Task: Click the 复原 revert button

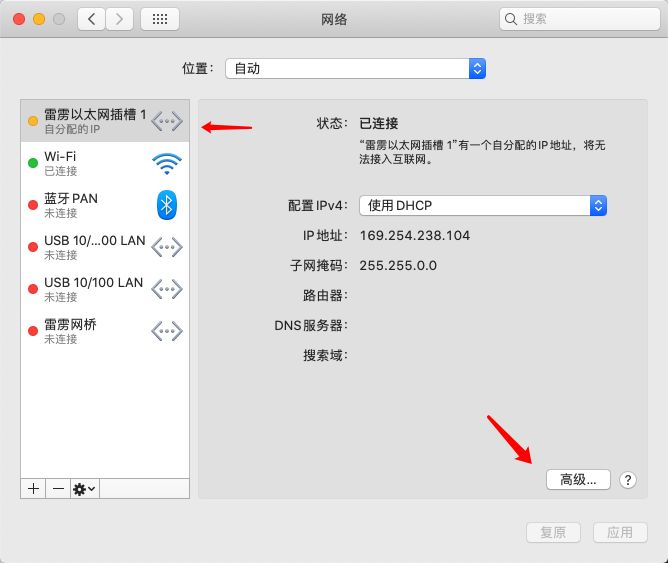Action: coord(553,532)
